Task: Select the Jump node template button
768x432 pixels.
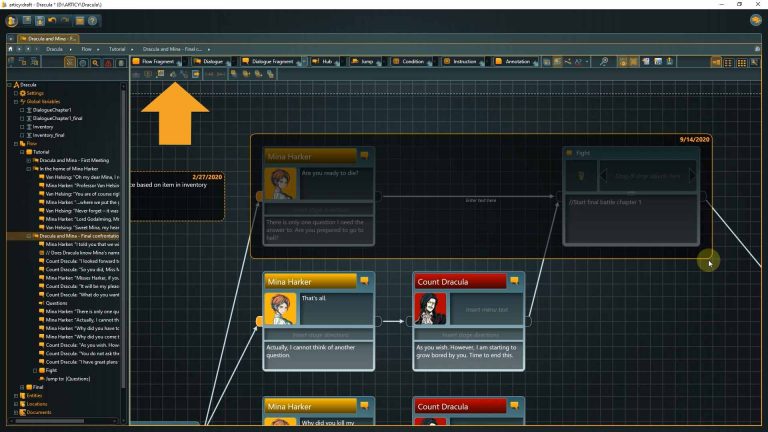Action: tap(363, 61)
